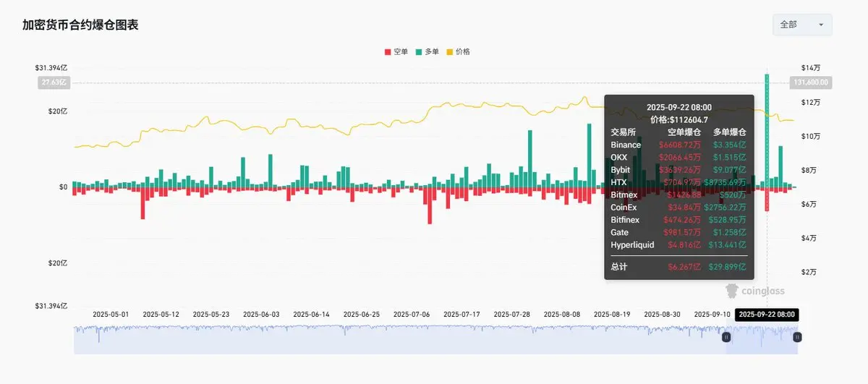The width and height of the screenshot is (868, 384).
Task: Click the $13.441亿 Hyperliquid long value
Action: pyautogui.click(x=728, y=245)
